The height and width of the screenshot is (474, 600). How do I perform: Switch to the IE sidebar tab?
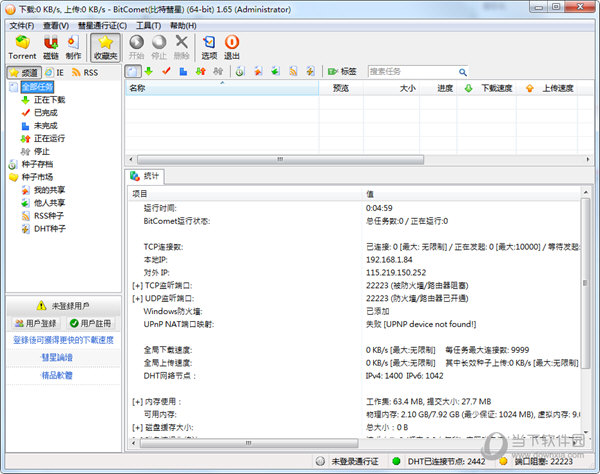[x=55, y=72]
